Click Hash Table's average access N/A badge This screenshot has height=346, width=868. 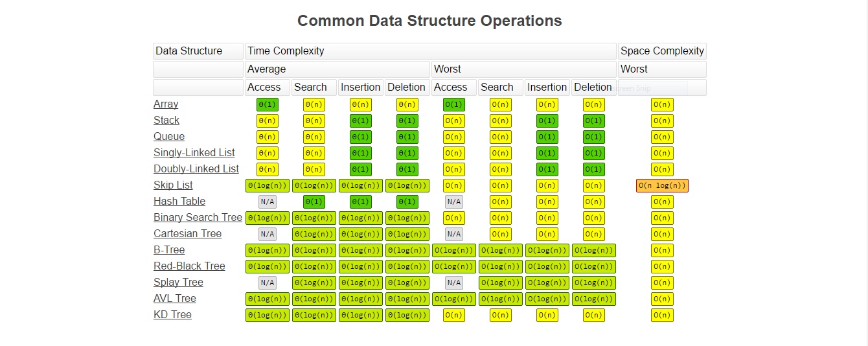pos(268,202)
